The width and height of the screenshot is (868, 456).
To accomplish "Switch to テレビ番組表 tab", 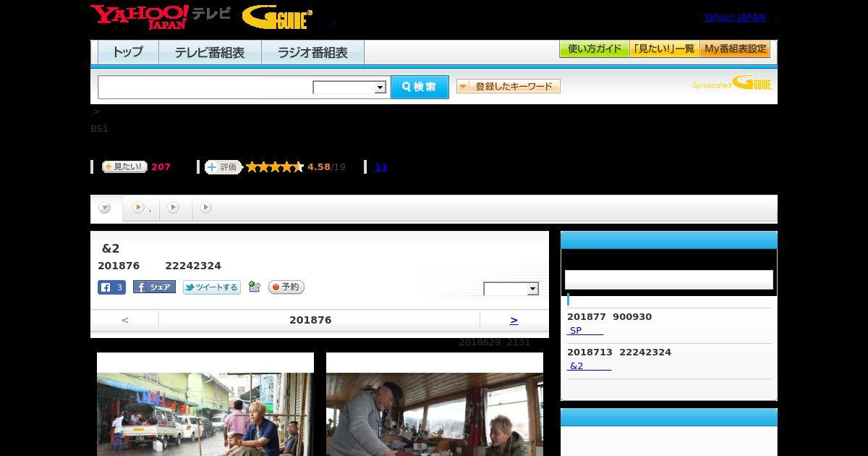I will coord(210,52).
